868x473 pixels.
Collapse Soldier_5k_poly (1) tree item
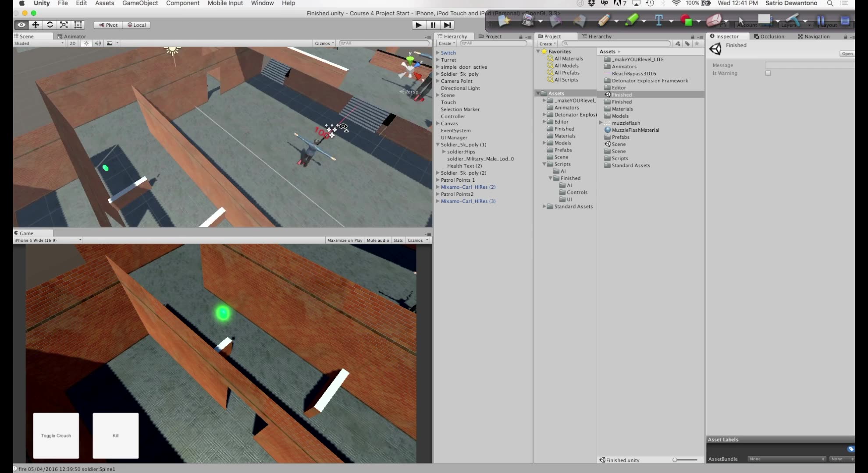pyautogui.click(x=438, y=145)
